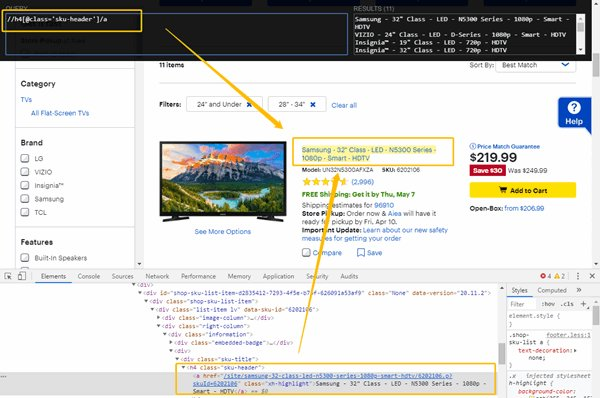This screenshot has width=600, height=398.
Task: Collapse the h4 sku-header node
Action: pos(183,367)
